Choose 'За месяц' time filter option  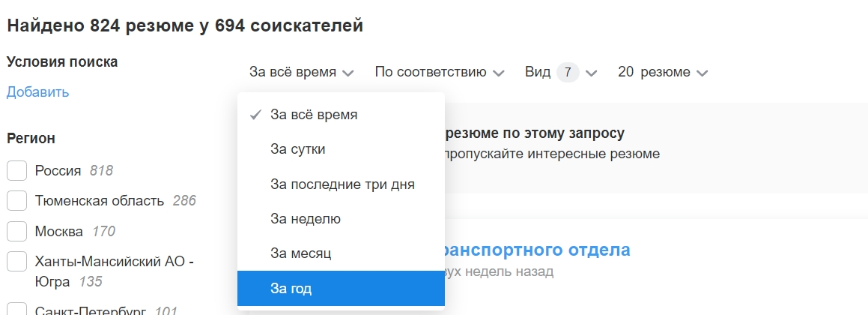[x=341, y=253]
